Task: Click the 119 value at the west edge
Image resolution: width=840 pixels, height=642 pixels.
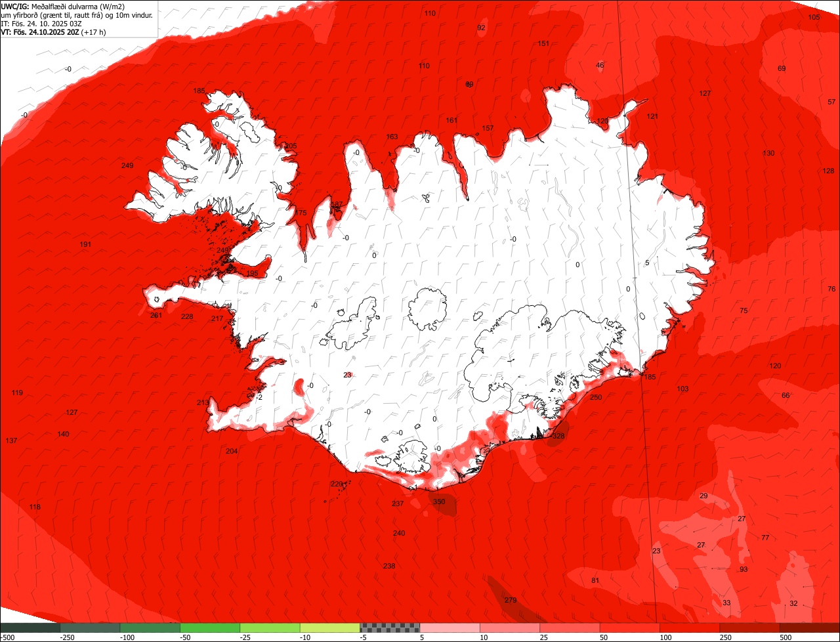Action: pos(17,393)
